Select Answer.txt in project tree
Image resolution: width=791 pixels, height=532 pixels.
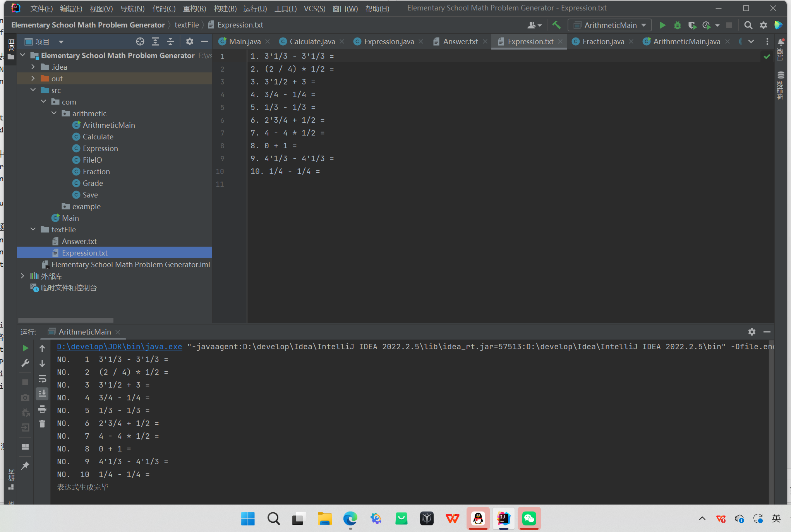click(79, 241)
